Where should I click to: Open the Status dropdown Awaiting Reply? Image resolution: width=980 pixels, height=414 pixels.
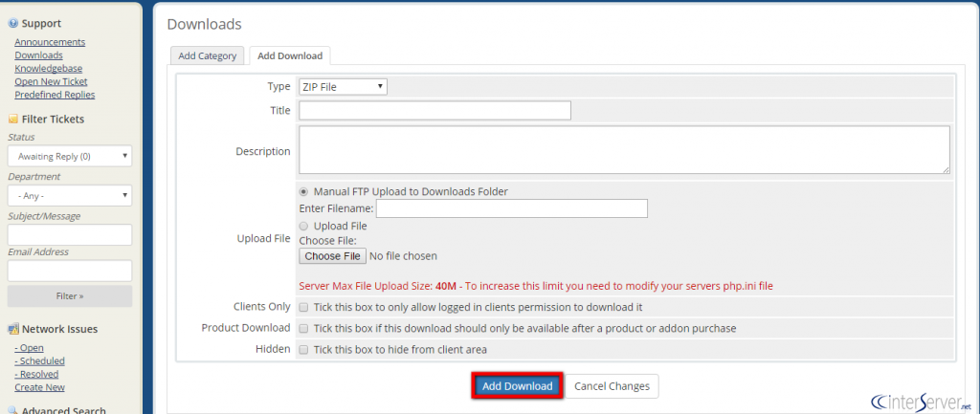tap(70, 156)
